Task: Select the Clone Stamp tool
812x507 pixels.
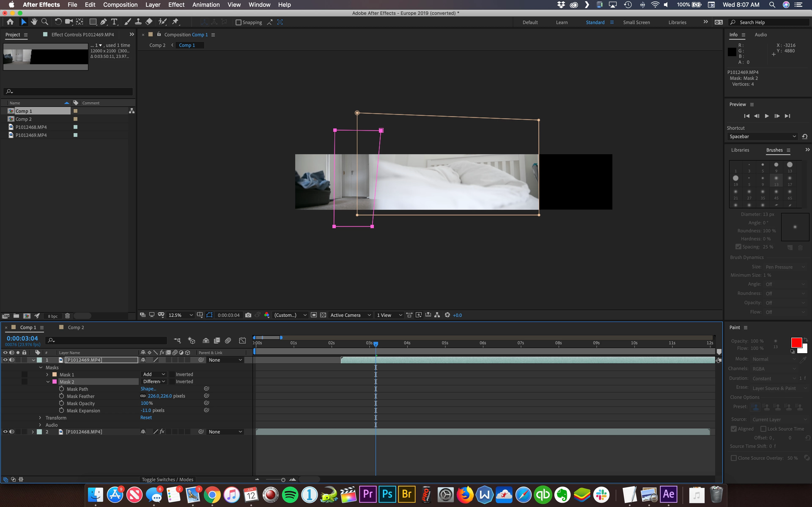Action: (x=138, y=22)
